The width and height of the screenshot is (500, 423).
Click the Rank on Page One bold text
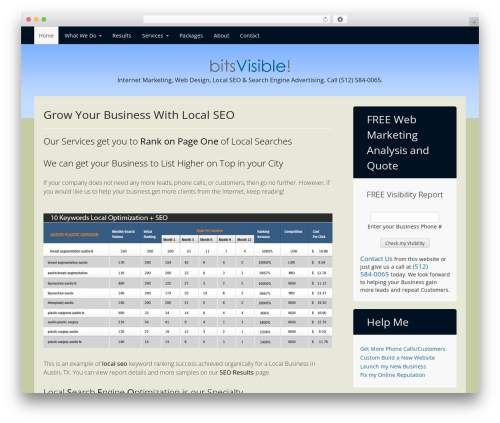(179, 141)
